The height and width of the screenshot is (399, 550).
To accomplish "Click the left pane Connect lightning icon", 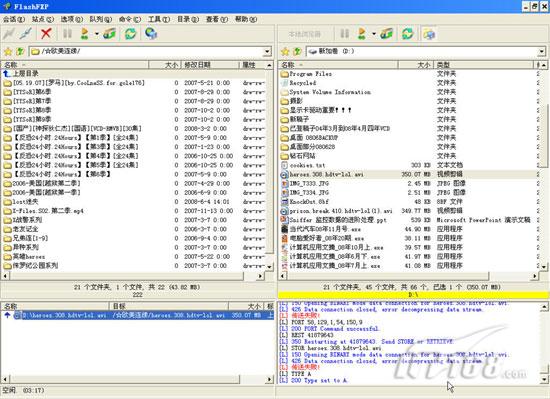I will pos(8,34).
